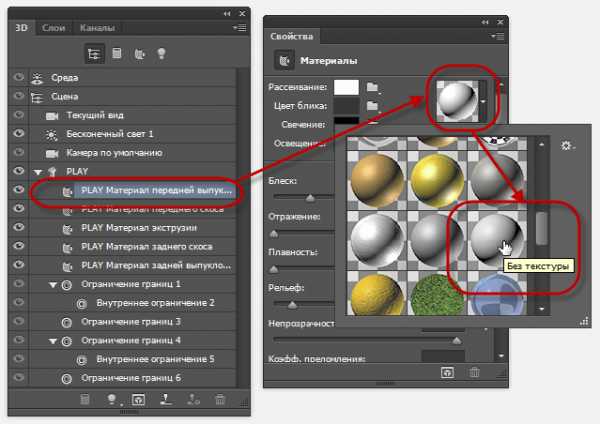
Task: Open the 3D panel flyout menu
Action: (x=240, y=28)
